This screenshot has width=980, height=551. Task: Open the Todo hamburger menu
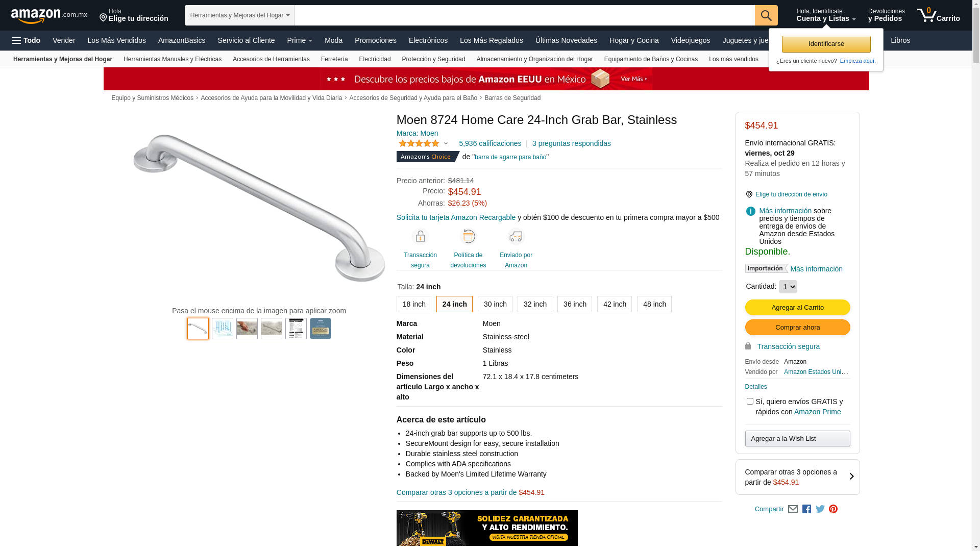[x=27, y=40]
